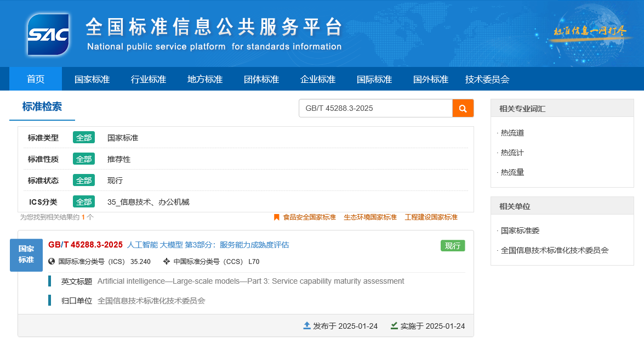Click the CCS value L70

254,262
